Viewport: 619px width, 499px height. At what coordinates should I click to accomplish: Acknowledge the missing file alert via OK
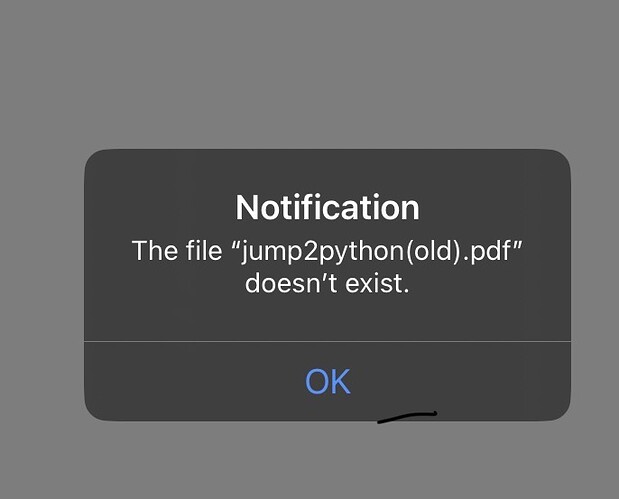(328, 381)
